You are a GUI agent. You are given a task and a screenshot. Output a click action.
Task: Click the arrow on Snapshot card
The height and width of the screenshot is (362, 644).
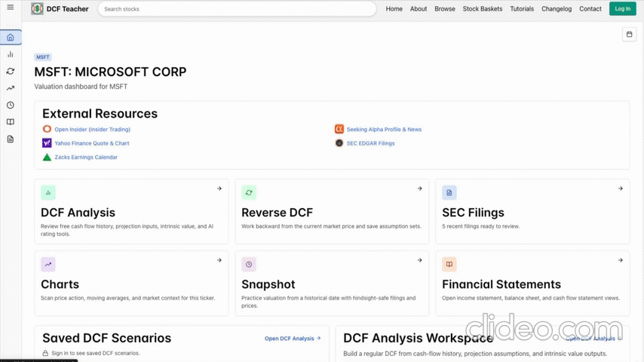pyautogui.click(x=420, y=260)
